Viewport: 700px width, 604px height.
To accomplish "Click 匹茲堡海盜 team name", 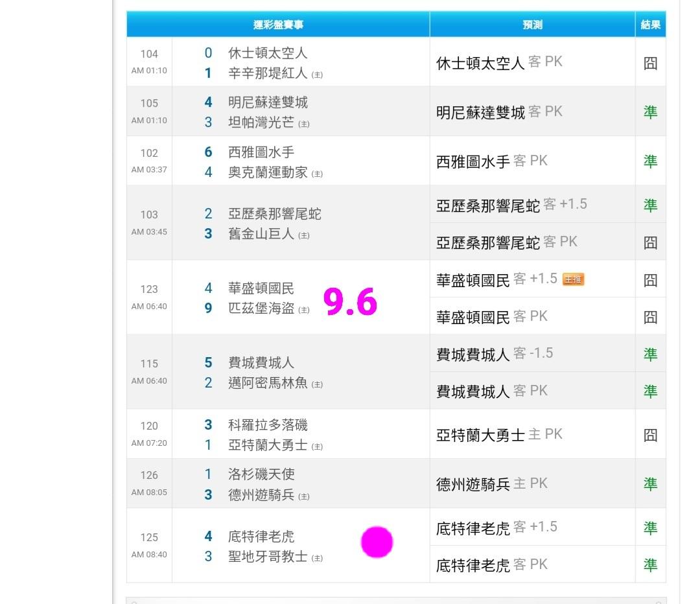I will (x=261, y=308).
